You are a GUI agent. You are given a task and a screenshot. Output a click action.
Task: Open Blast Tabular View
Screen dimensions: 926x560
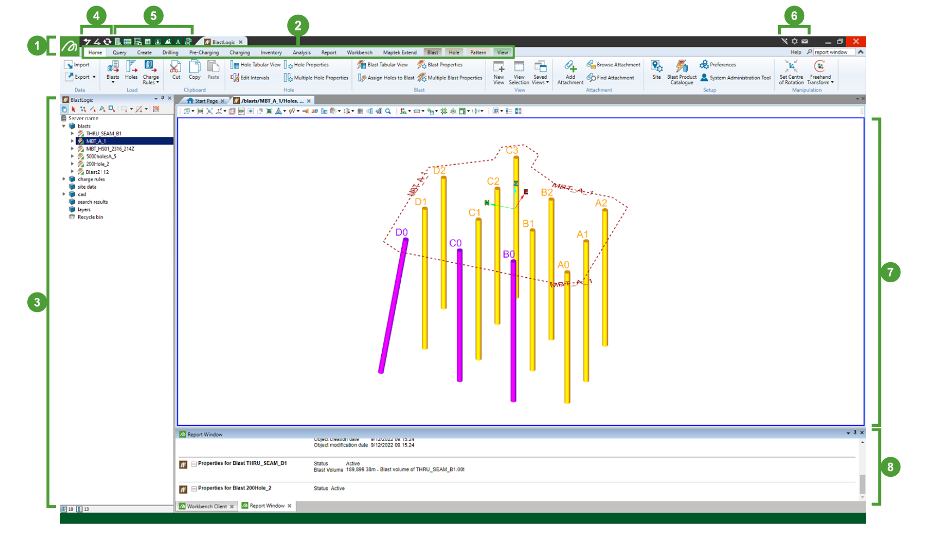383,65
